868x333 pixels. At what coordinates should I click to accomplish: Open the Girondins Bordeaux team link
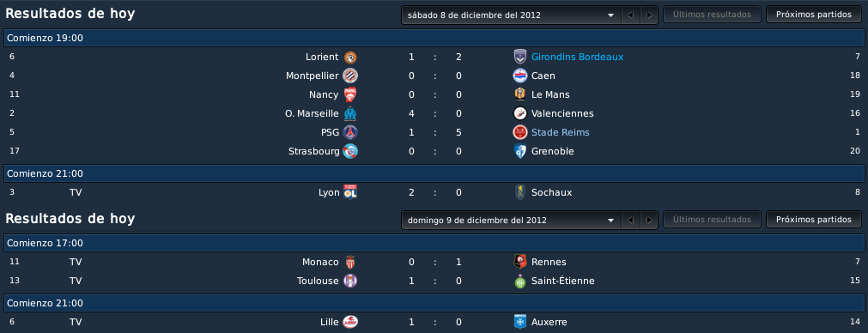[577, 57]
